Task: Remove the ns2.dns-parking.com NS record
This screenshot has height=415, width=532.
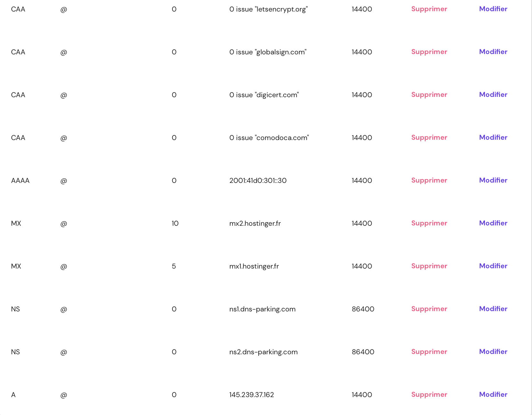Action: point(429,352)
